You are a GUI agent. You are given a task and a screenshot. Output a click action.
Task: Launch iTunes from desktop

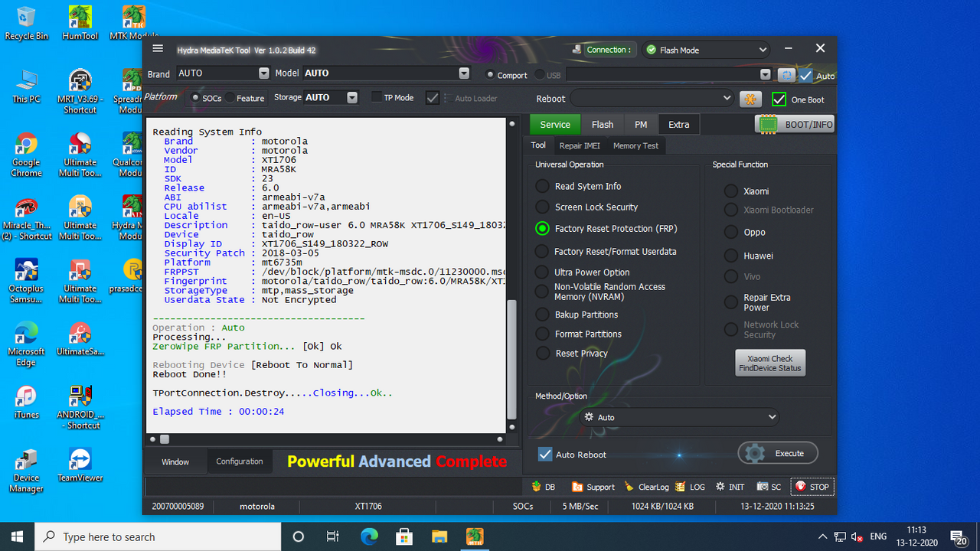click(26, 402)
